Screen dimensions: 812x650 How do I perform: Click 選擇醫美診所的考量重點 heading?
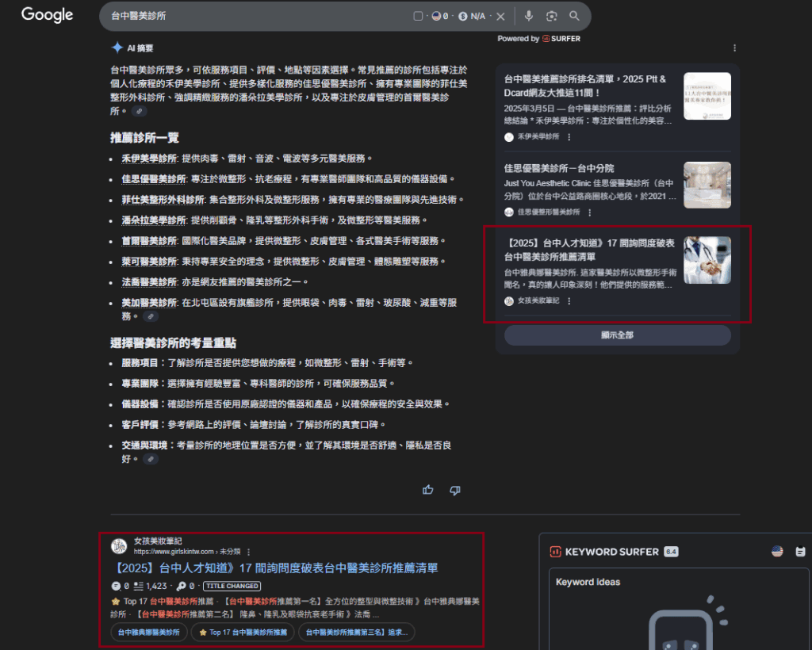pyautogui.click(x=173, y=343)
